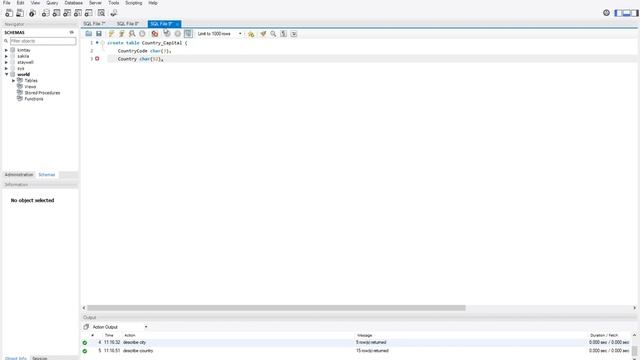Collapse the create table statement fold marker
The width and height of the screenshot is (640, 360).
tap(102, 43)
